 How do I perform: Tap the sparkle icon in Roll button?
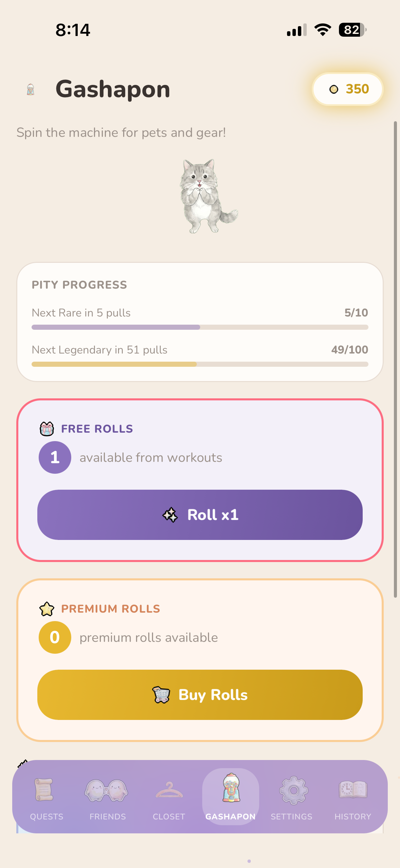point(170,515)
